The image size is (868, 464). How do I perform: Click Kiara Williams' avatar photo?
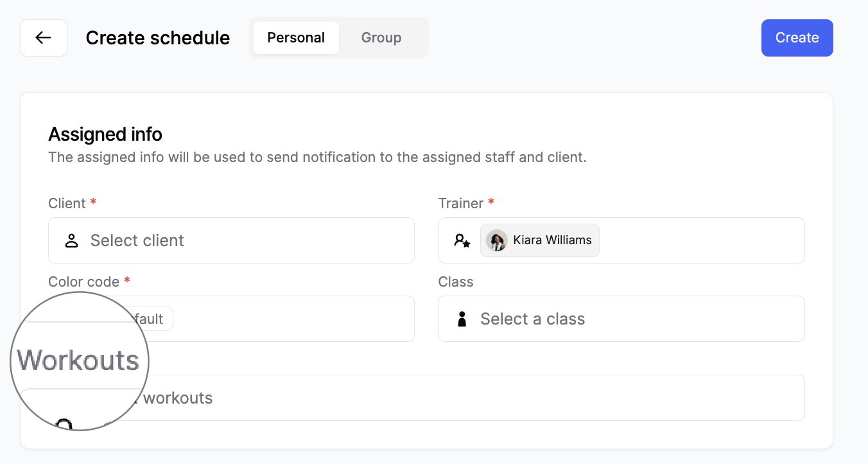tap(496, 240)
